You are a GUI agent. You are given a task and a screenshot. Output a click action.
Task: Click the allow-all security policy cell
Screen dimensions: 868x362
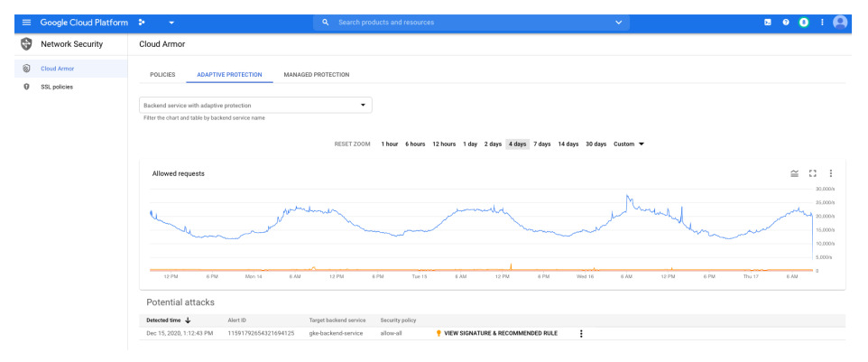point(391,333)
